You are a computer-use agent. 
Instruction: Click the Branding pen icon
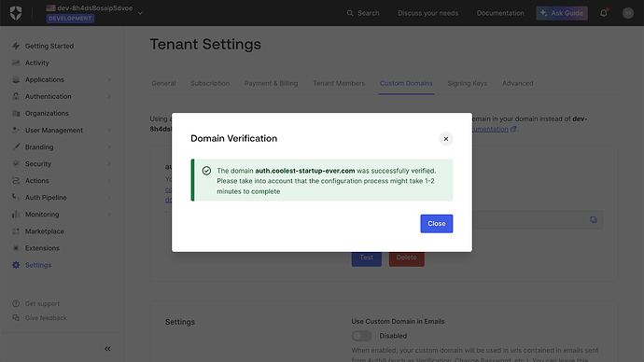16,146
